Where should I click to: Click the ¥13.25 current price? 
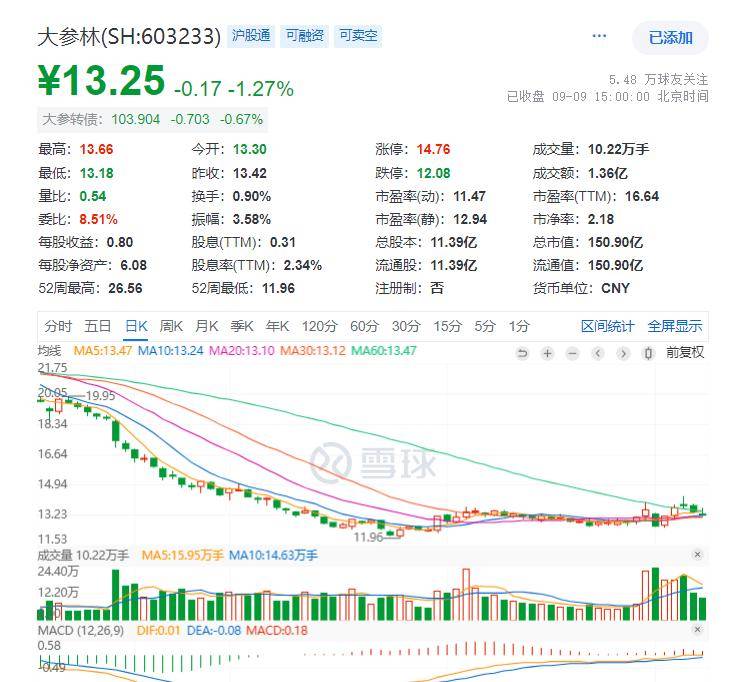(x=101, y=80)
